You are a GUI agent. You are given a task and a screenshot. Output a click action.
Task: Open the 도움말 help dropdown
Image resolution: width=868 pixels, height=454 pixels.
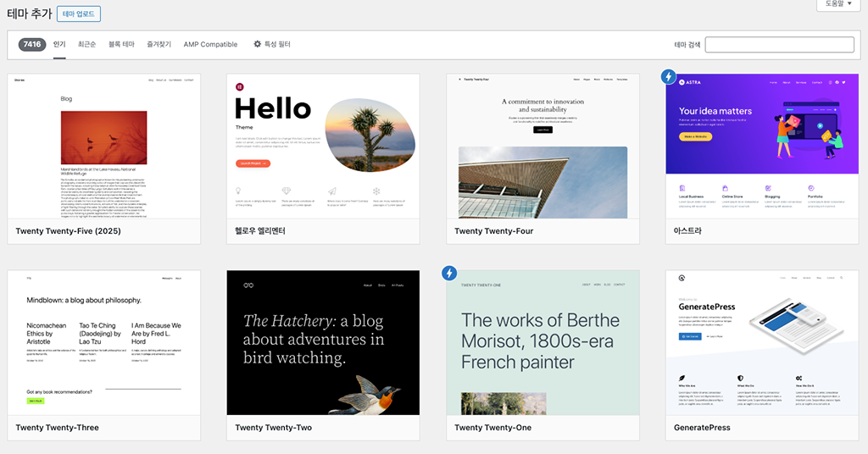(x=838, y=4)
